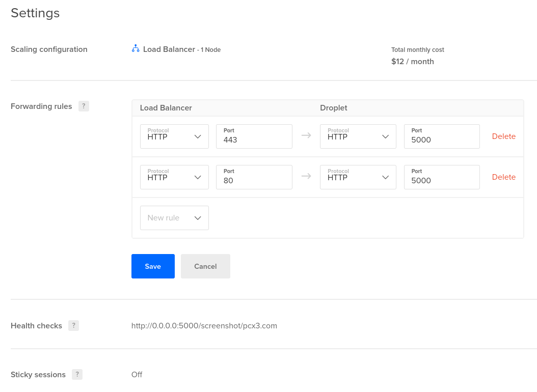
Task: Focus the Droplet port 5000 field in 443 rule
Action: pyautogui.click(x=442, y=136)
